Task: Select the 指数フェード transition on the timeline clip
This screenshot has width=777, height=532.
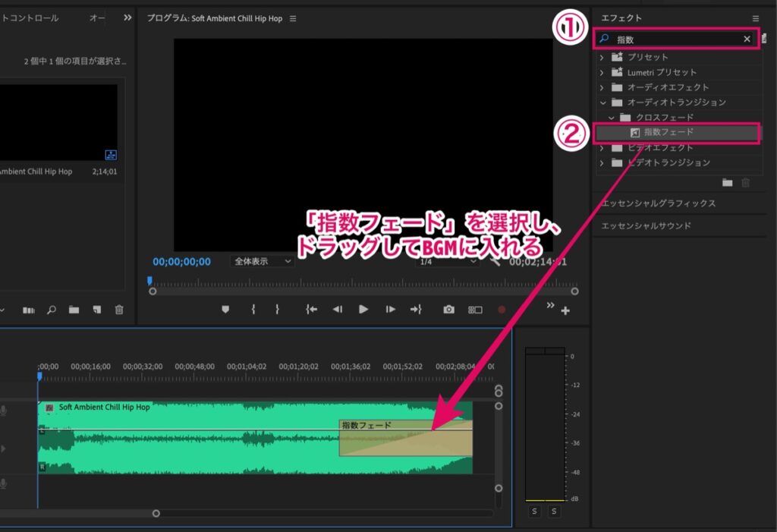Action: [x=405, y=438]
